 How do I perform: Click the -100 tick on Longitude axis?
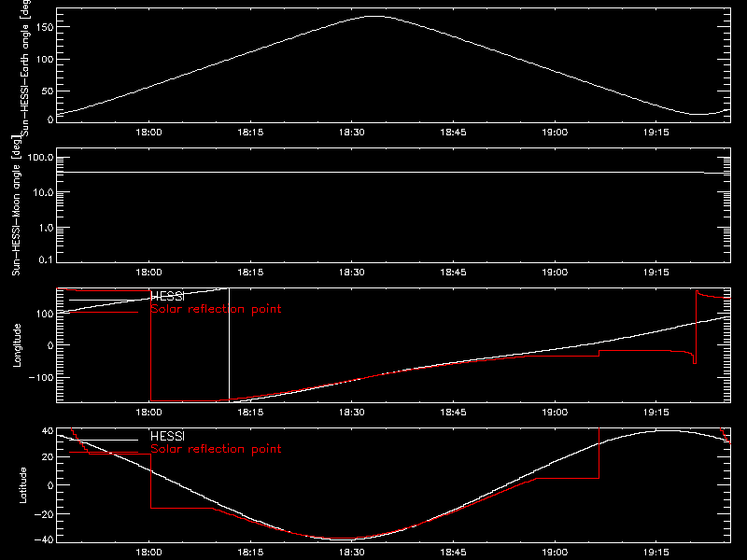[x=41, y=378]
